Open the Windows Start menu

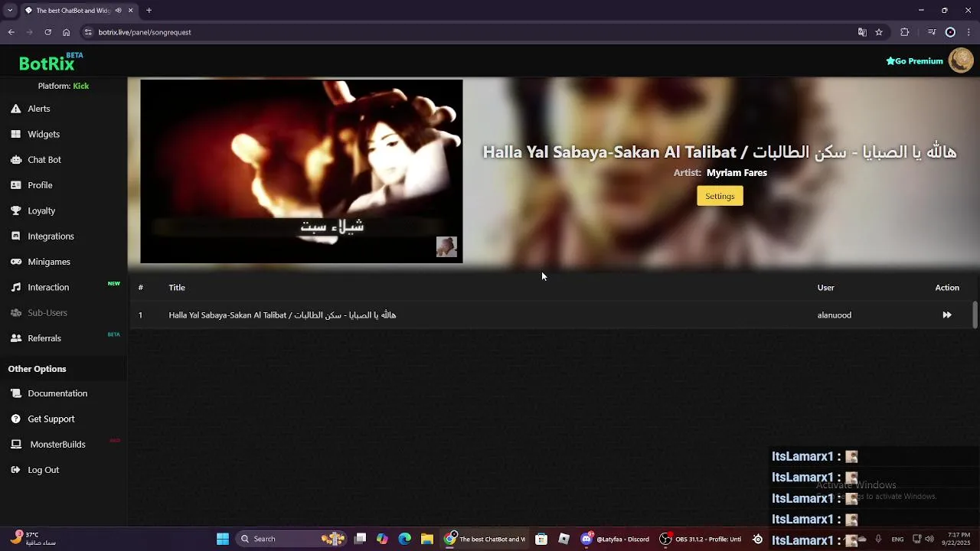point(223,539)
